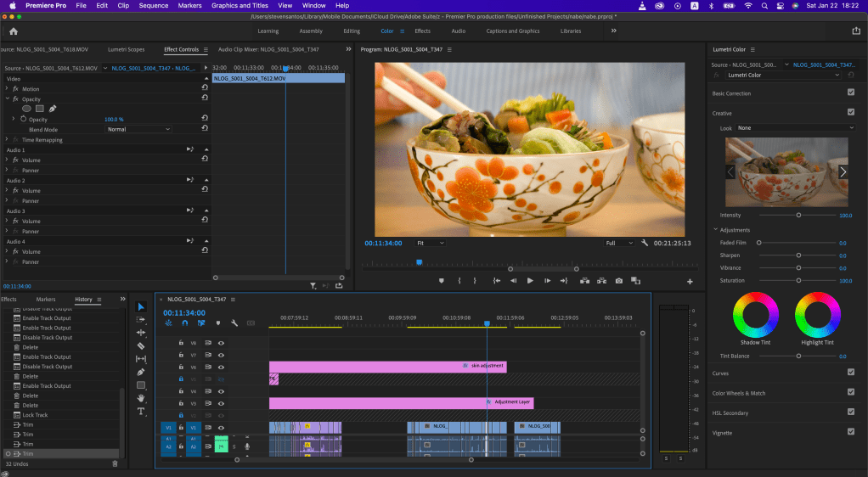Choose the Hand tool
The image size is (868, 477).
(141, 398)
